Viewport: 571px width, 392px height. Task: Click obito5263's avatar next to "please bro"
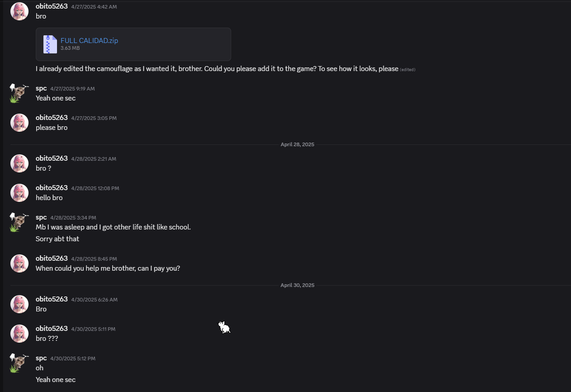[x=19, y=123]
